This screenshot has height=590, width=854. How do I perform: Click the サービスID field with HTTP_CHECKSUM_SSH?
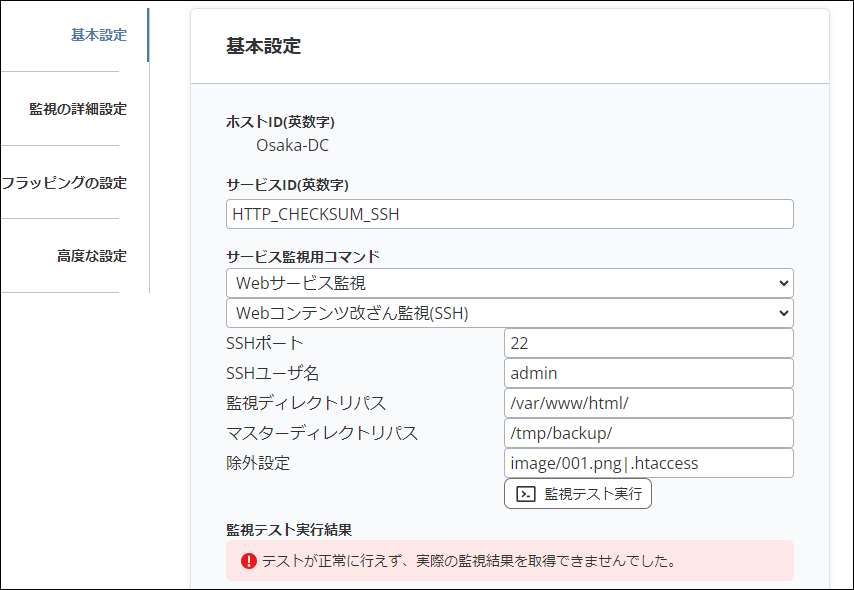tap(510, 214)
